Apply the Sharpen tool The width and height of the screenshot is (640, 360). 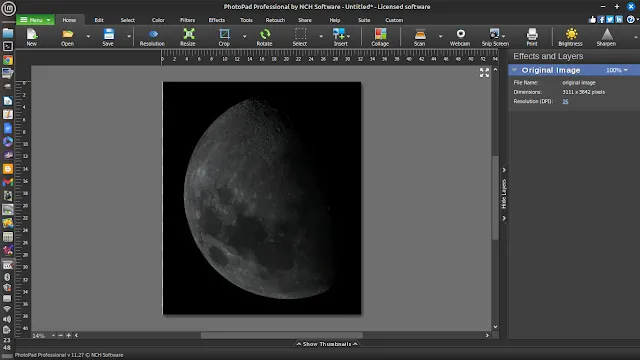[x=606, y=37]
